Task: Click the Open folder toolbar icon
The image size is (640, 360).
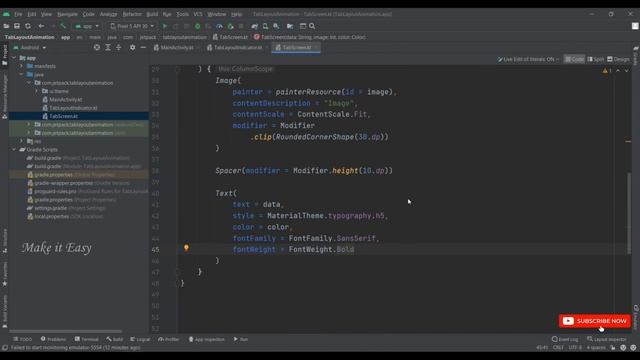Action: (x=6, y=26)
